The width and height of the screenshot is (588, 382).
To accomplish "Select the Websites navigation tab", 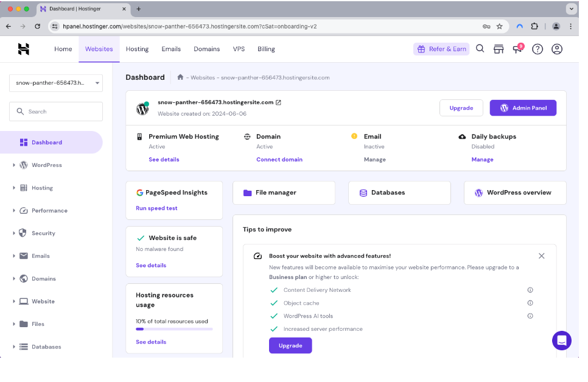I will 99,49.
